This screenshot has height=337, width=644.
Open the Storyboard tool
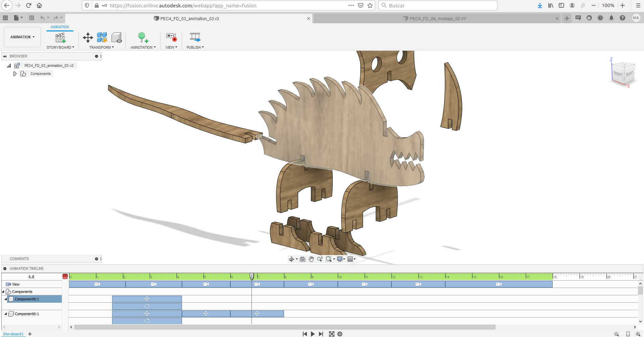[x=60, y=40]
